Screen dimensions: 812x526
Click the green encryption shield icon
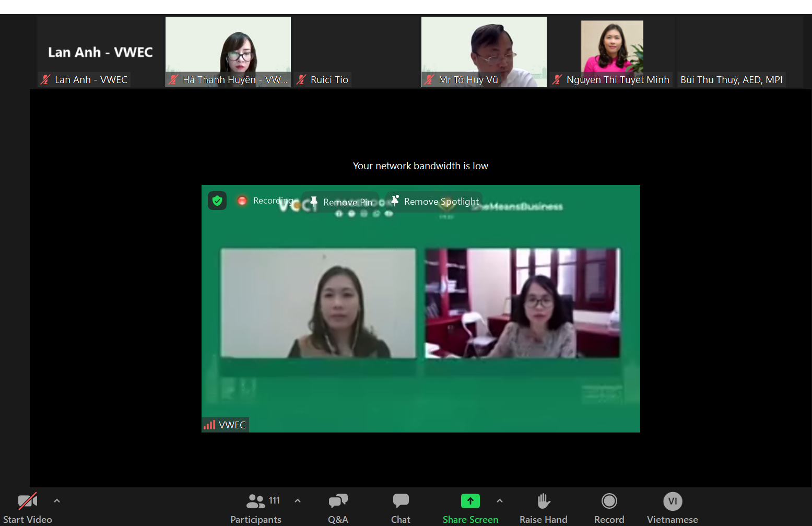coord(217,201)
